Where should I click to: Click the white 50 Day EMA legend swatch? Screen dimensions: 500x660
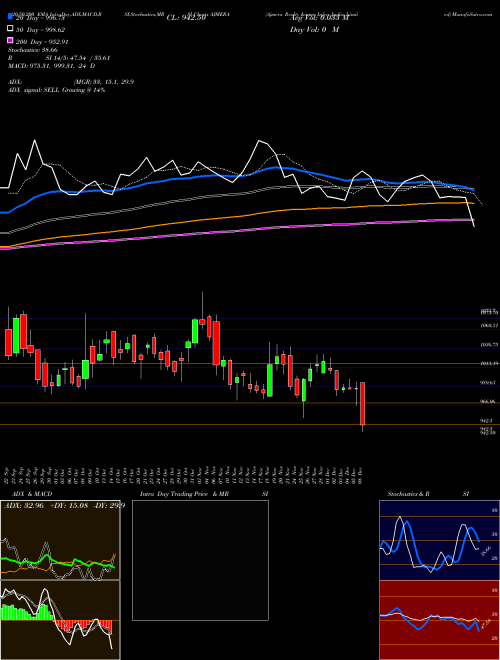click(x=10, y=29)
